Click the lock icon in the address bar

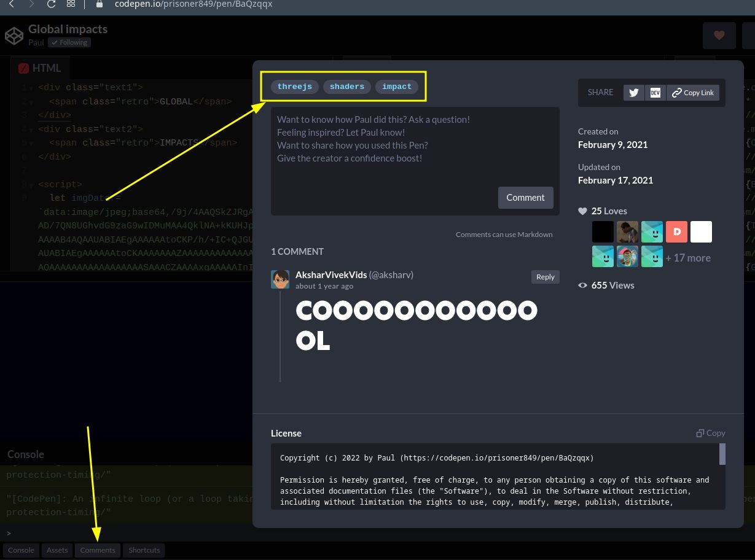pyautogui.click(x=99, y=4)
